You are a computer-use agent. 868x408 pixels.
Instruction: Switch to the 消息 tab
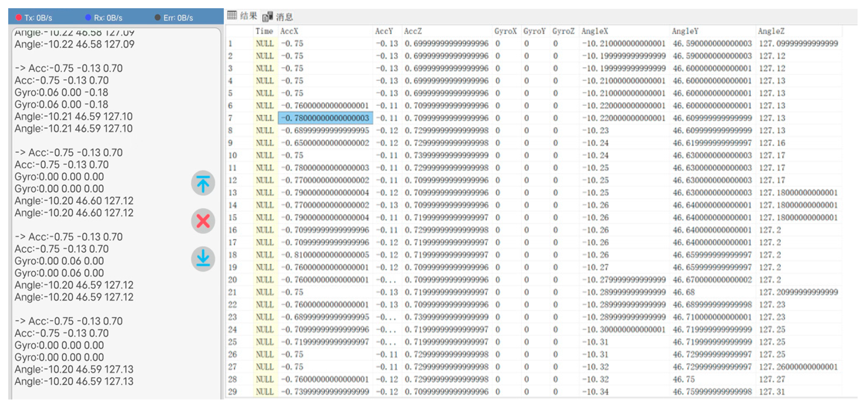point(284,16)
